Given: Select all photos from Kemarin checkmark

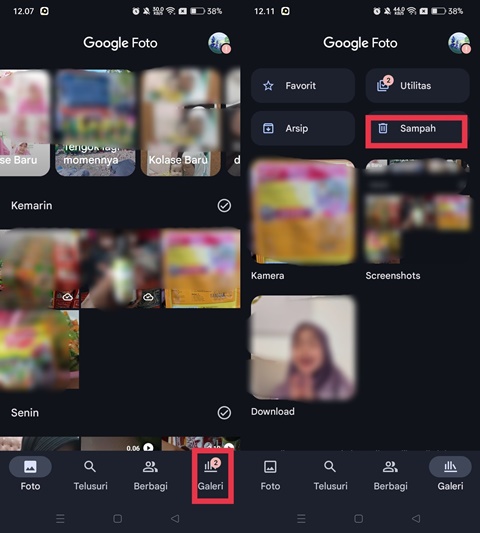Looking at the screenshot, I should 224,206.
